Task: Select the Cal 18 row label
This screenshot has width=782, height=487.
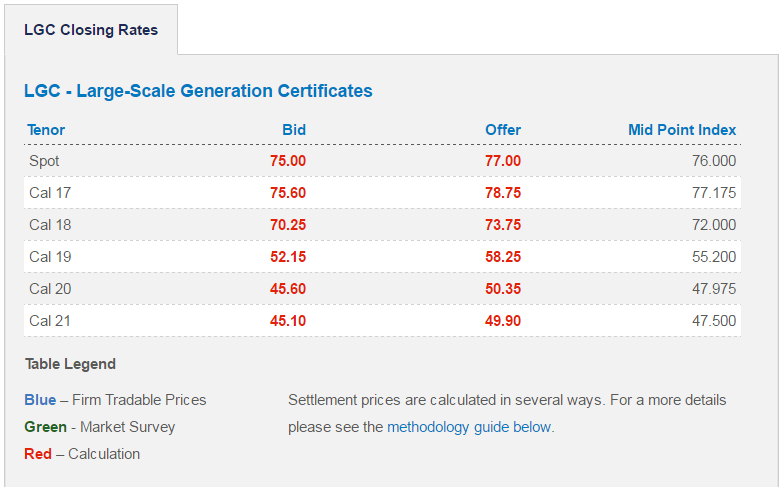Action: pyautogui.click(x=50, y=225)
